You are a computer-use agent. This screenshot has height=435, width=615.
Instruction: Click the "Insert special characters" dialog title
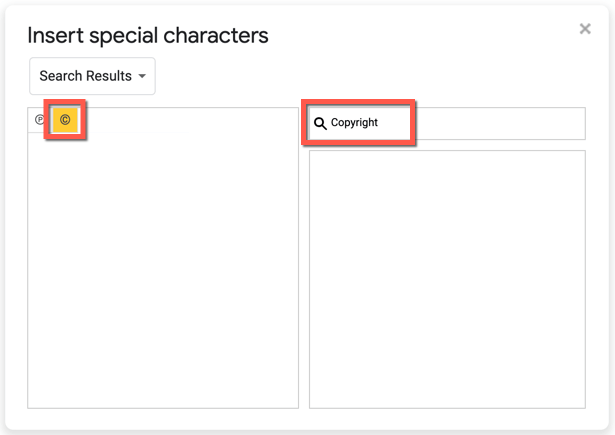148,36
